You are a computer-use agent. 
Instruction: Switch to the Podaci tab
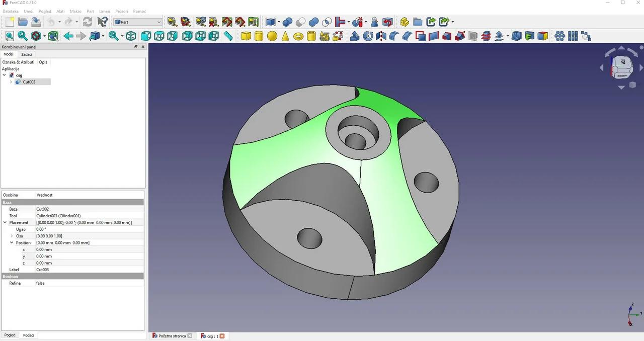[x=28, y=335]
